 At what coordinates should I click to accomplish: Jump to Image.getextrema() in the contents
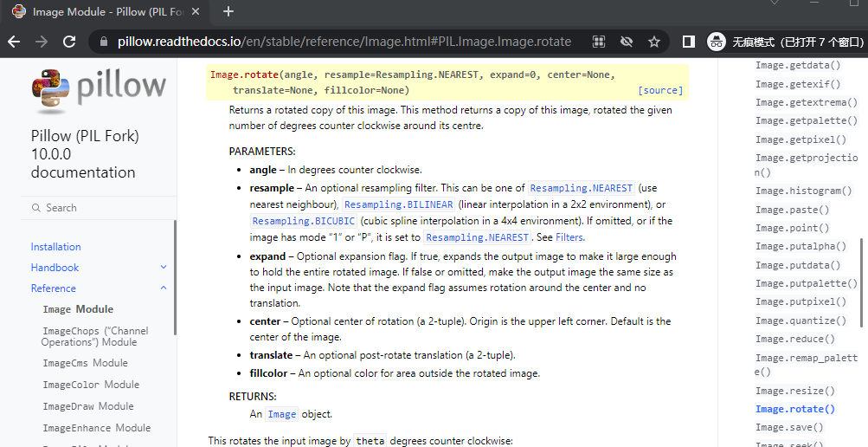pyautogui.click(x=807, y=102)
